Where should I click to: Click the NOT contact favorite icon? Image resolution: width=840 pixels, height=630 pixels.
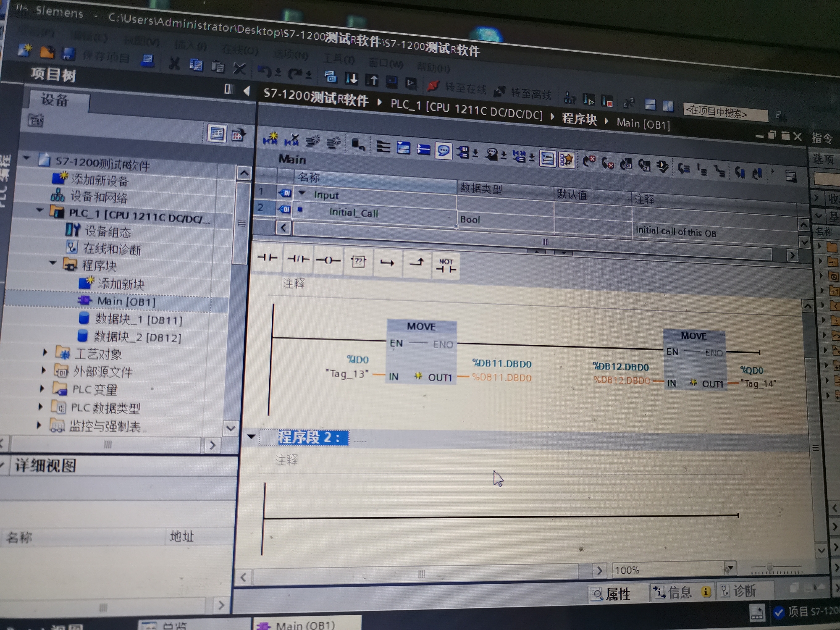click(446, 266)
